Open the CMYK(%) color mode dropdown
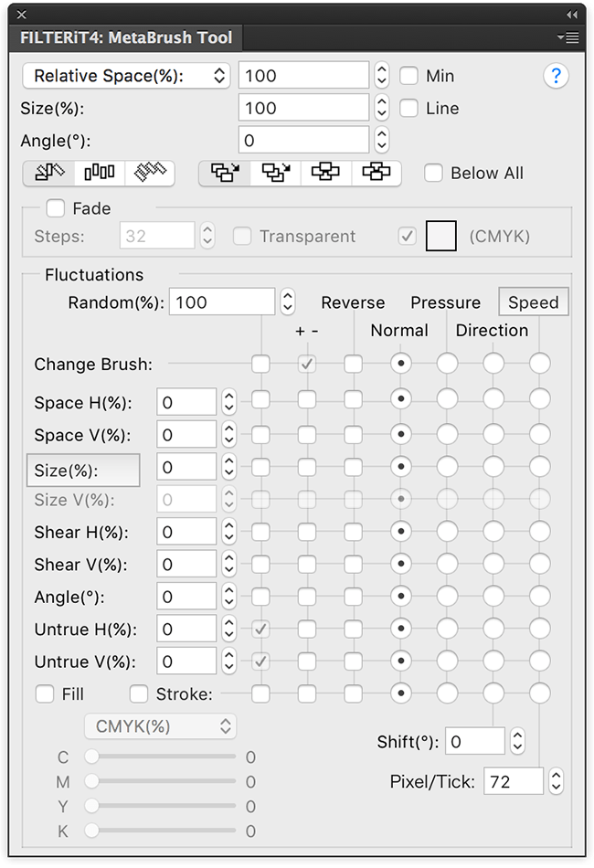Screen dimensions: 594x868 pyautogui.click(x=161, y=726)
